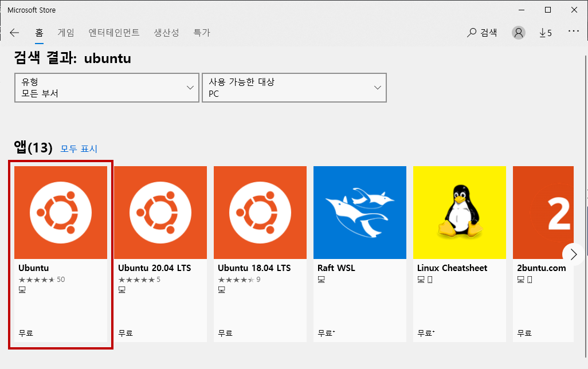
Task: Expand the 사용 가능한 대상 dropdown
Action: (295, 88)
